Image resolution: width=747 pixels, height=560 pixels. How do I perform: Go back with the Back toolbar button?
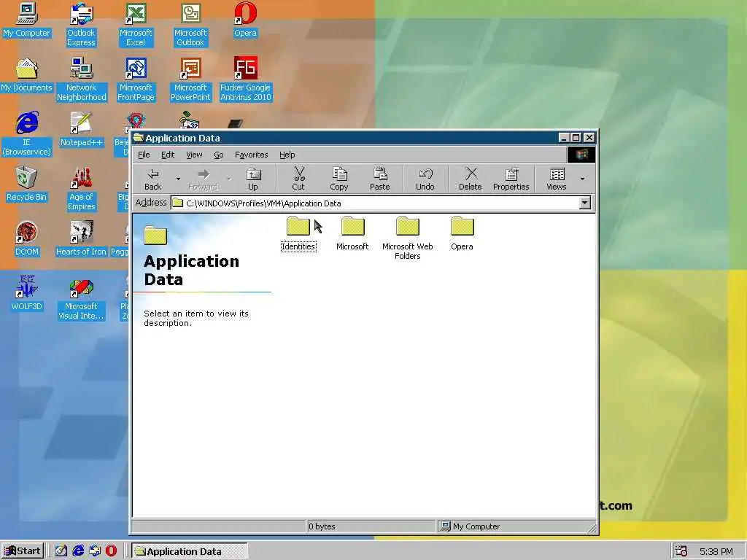[x=153, y=179]
